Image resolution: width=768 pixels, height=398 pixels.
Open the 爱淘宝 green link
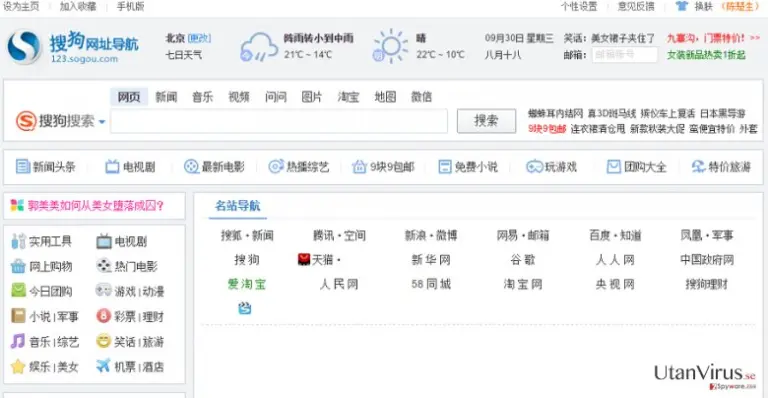click(x=247, y=284)
